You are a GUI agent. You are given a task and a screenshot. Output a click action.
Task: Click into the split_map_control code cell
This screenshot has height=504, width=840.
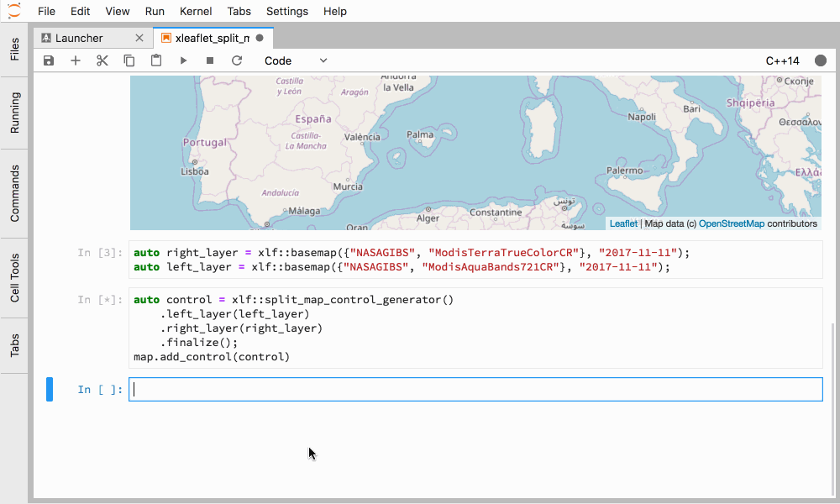pos(475,328)
